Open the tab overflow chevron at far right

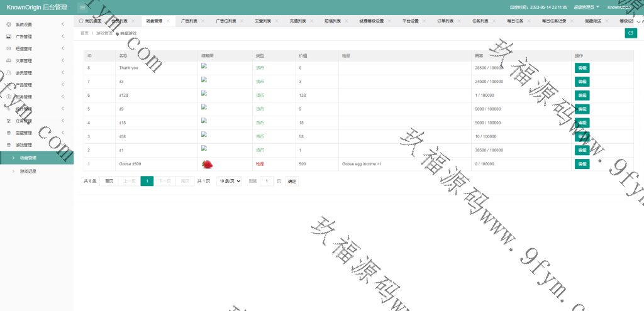click(x=640, y=21)
